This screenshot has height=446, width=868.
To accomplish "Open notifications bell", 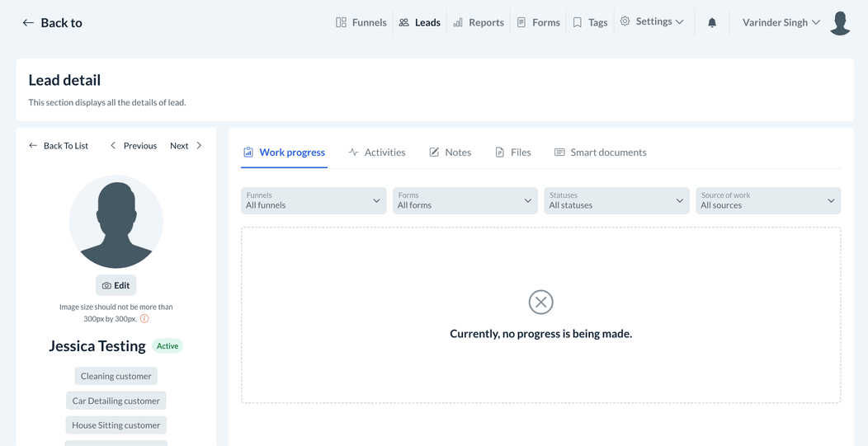I will click(712, 23).
